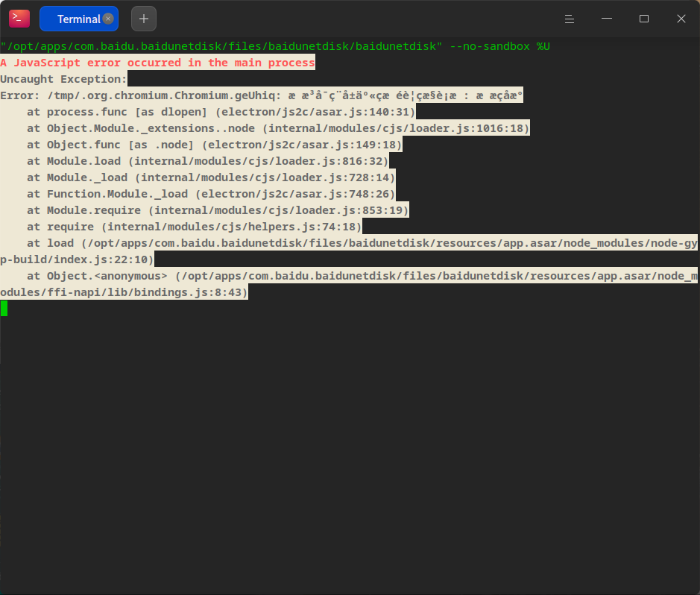Image resolution: width=700 pixels, height=595 pixels.
Task: Click 'Module.require' loader.js:853:19 line
Action: [x=218, y=210]
